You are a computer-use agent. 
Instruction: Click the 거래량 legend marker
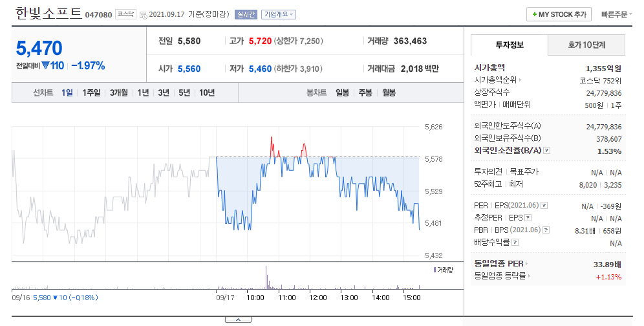point(435,270)
